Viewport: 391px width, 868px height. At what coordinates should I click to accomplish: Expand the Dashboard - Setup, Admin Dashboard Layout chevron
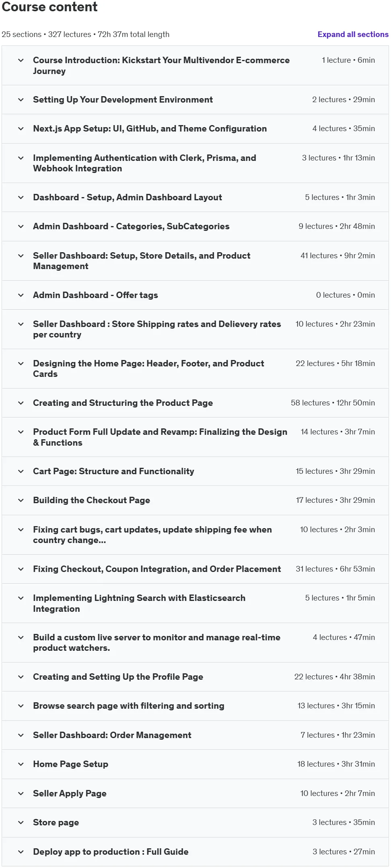(x=21, y=197)
